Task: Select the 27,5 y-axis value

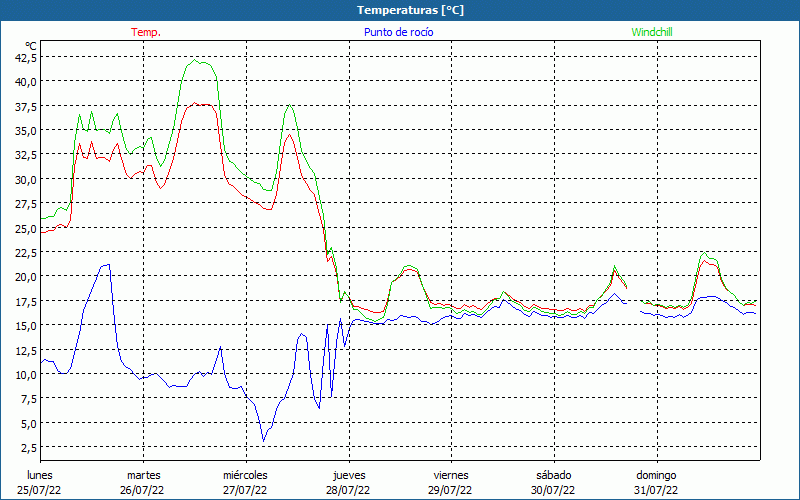Action: coord(26,204)
